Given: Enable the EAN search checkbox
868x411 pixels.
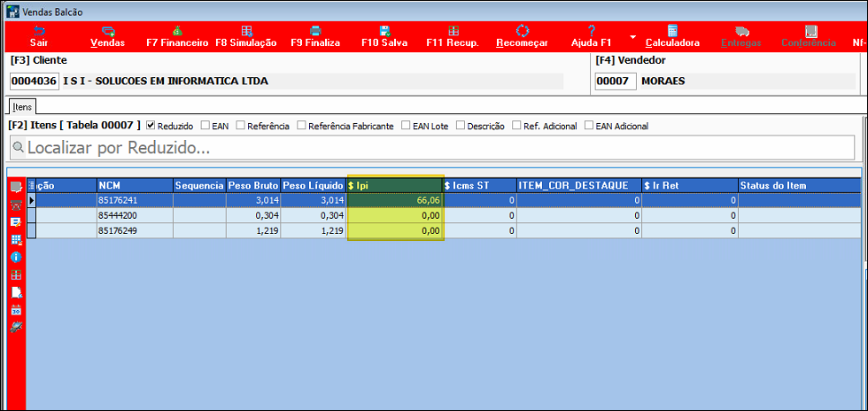Looking at the screenshot, I should point(205,126).
